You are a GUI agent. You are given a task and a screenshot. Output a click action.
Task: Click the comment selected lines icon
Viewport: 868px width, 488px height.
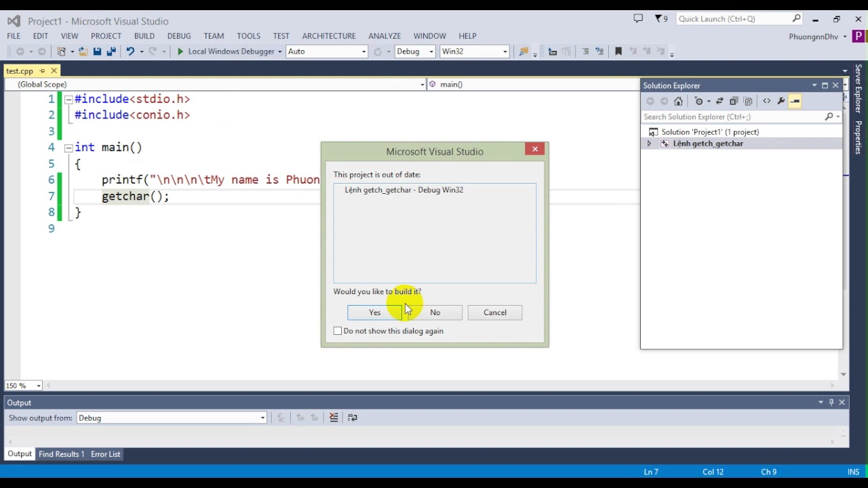point(586,52)
